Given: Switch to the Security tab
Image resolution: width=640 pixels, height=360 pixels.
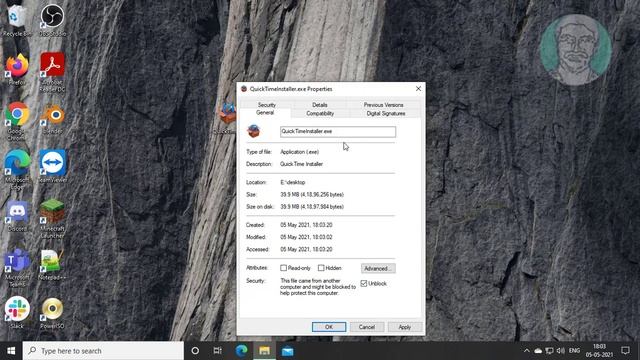Looking at the screenshot, I should (267, 105).
